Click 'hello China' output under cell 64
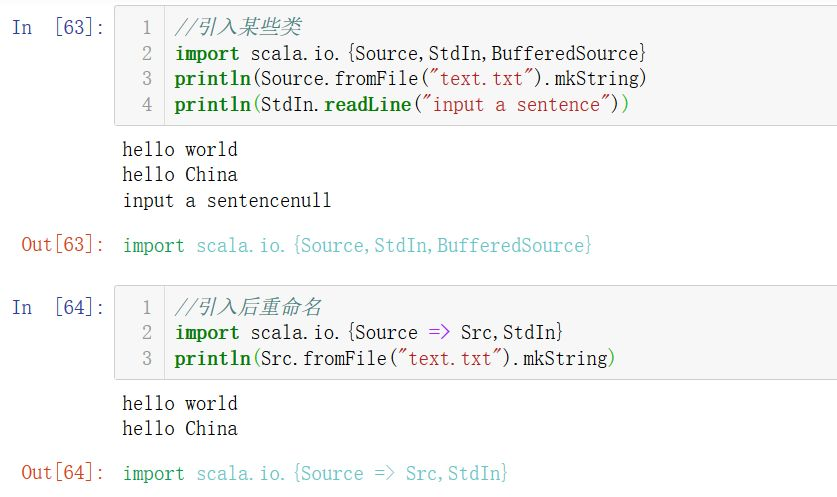 (180, 429)
